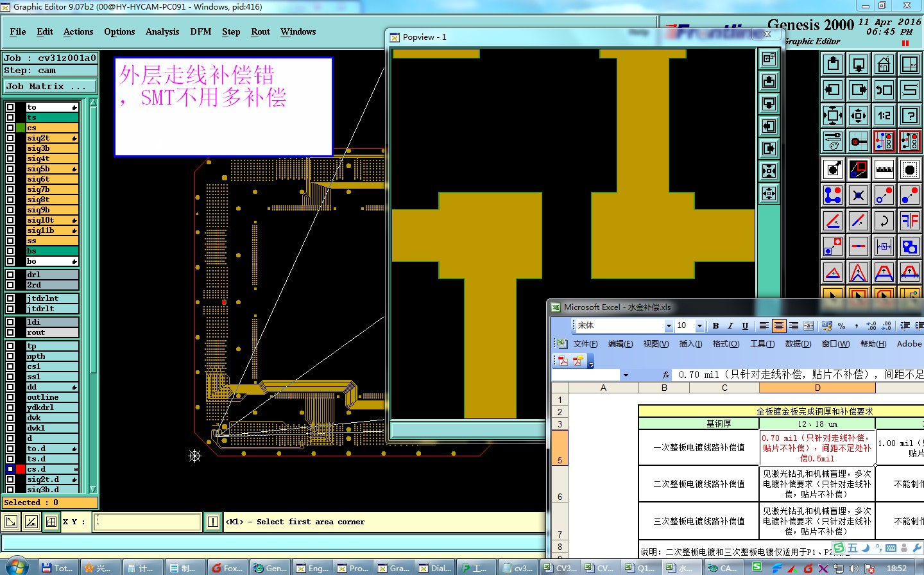924x575 pixels.
Task: Click center align icon in Excel toolbar
Action: tap(778, 326)
